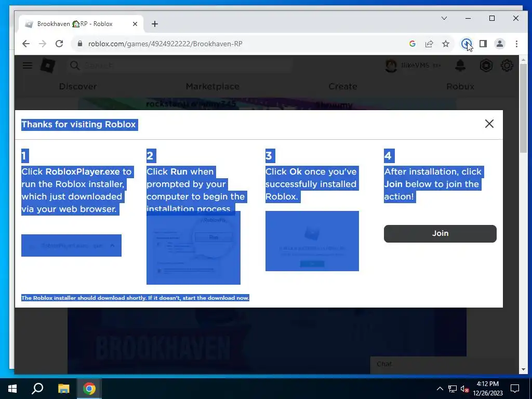Select the Brookhaven RP - Roblox tab
Image resolution: width=532 pixels, height=399 pixels.
[82, 24]
